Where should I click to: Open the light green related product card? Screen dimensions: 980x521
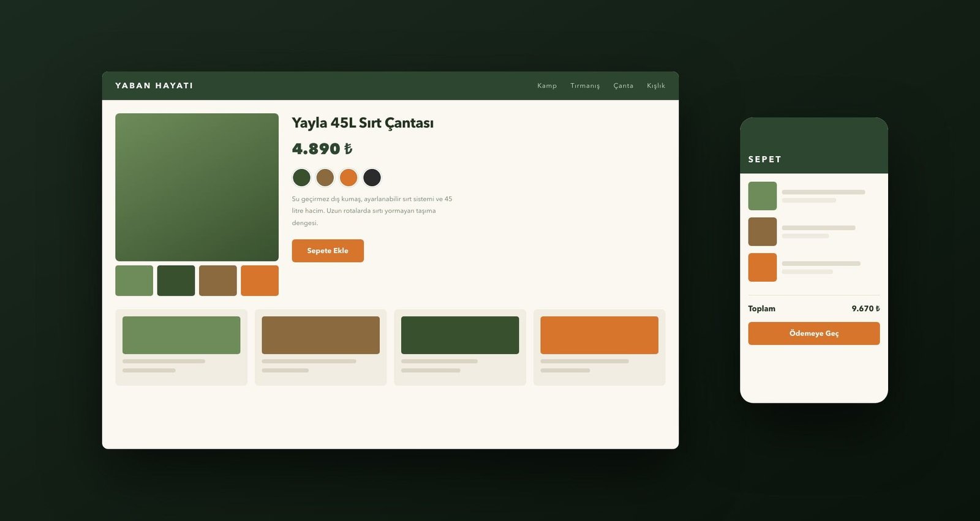click(181, 347)
